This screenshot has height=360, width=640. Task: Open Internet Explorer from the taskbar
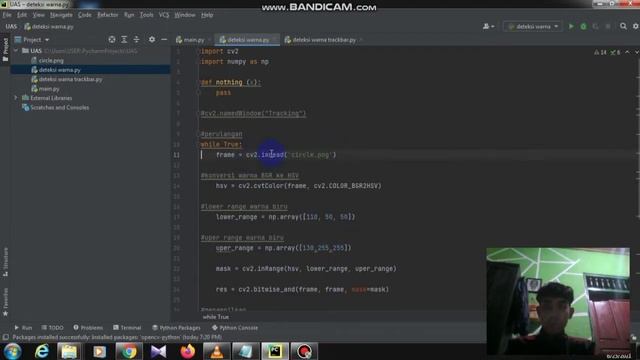click(41, 351)
